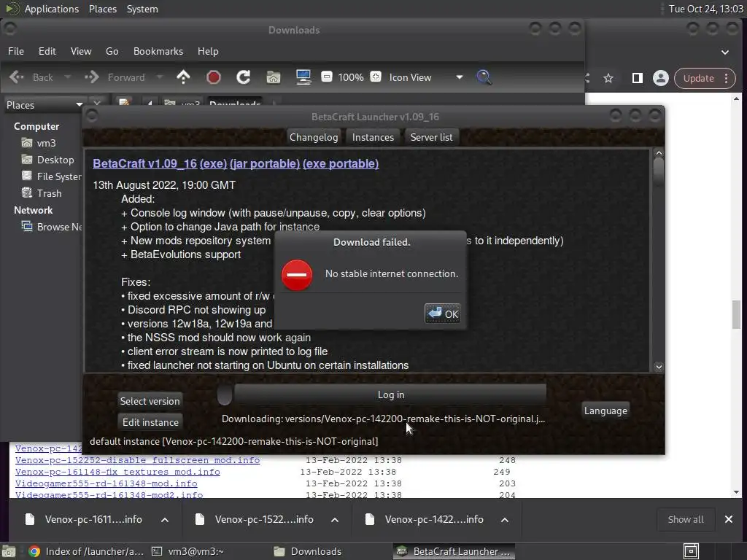Click the red Stop loading icon

coord(214,77)
